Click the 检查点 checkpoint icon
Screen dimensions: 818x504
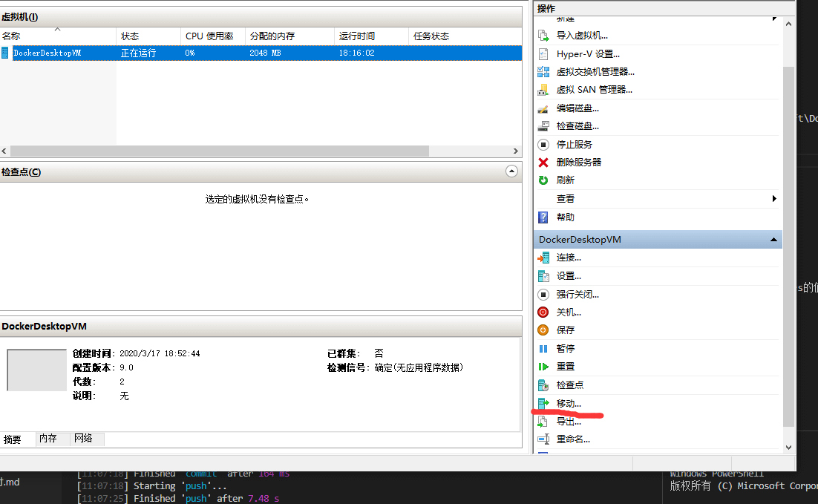543,384
